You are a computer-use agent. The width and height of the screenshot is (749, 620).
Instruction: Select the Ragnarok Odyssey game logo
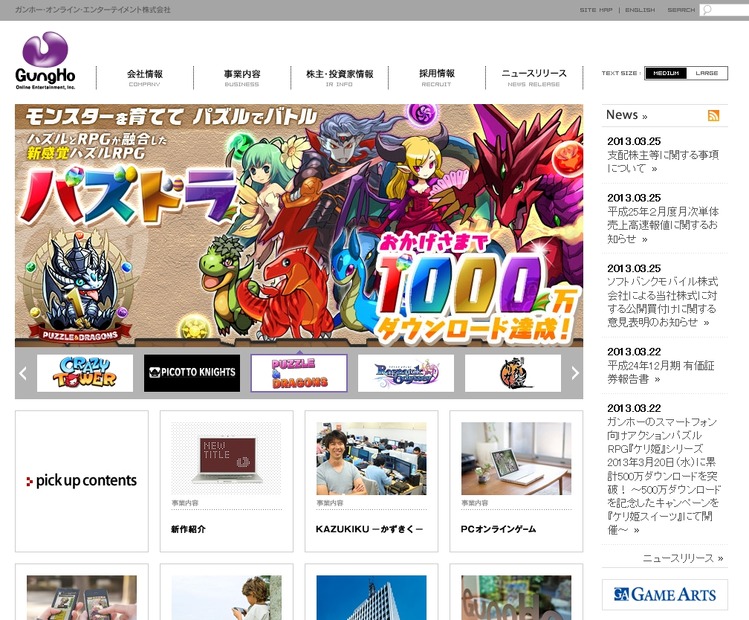(x=406, y=373)
